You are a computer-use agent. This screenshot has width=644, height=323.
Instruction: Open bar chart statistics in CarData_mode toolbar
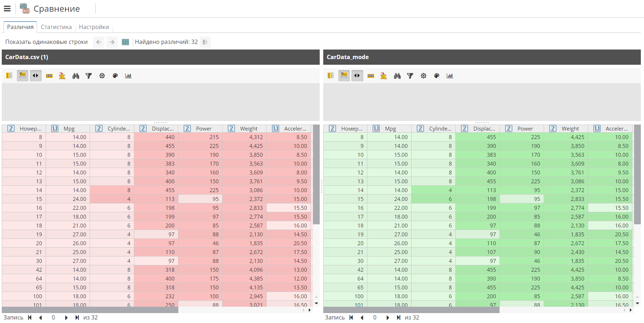[x=450, y=76]
